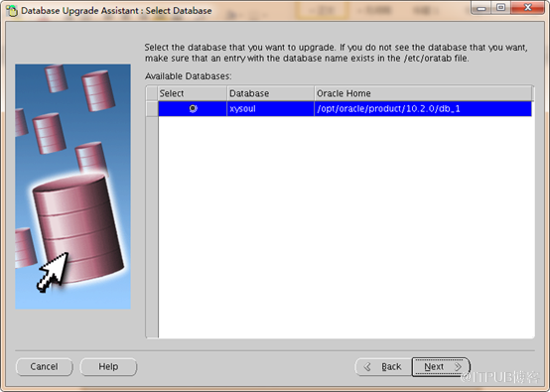Click the database cylinders wizard image
This screenshot has width=550, height=392.
tap(72, 187)
